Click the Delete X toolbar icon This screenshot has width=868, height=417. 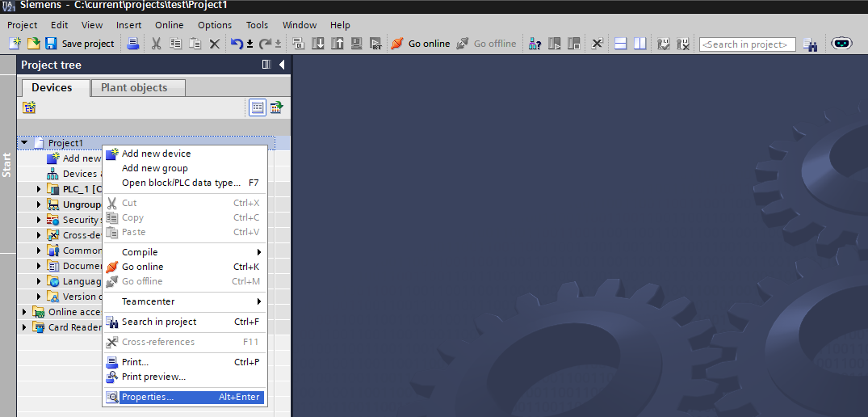pos(214,43)
